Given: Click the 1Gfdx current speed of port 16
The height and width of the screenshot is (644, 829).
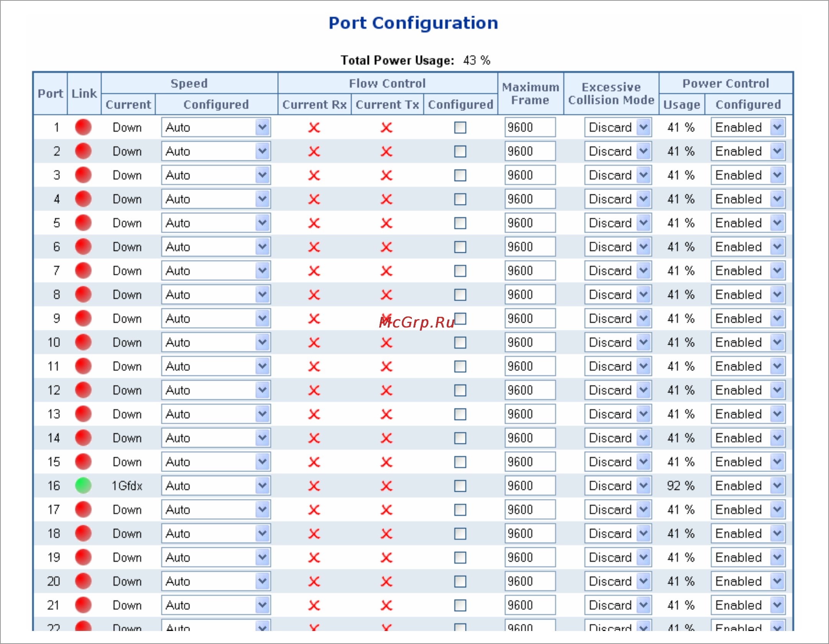Looking at the screenshot, I should 127,486.
